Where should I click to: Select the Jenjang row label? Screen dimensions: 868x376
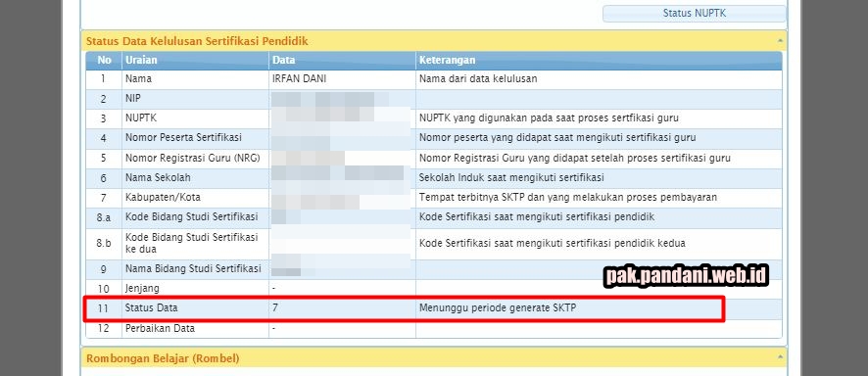pyautogui.click(x=142, y=289)
